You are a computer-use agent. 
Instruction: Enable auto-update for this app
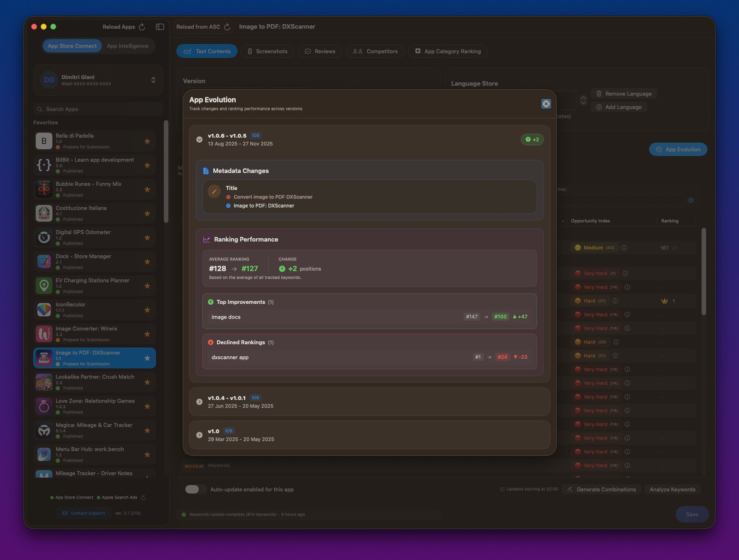coord(195,489)
